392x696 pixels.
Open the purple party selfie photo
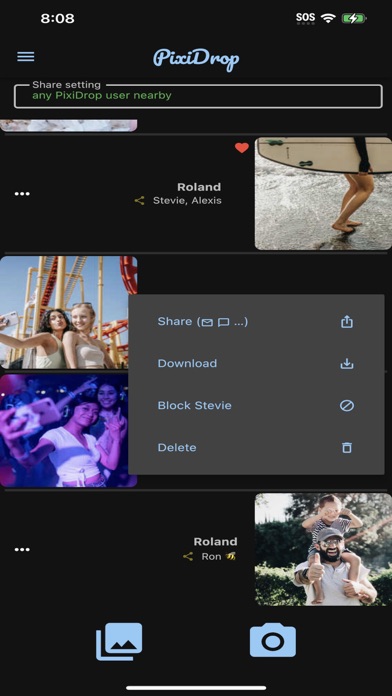point(68,431)
